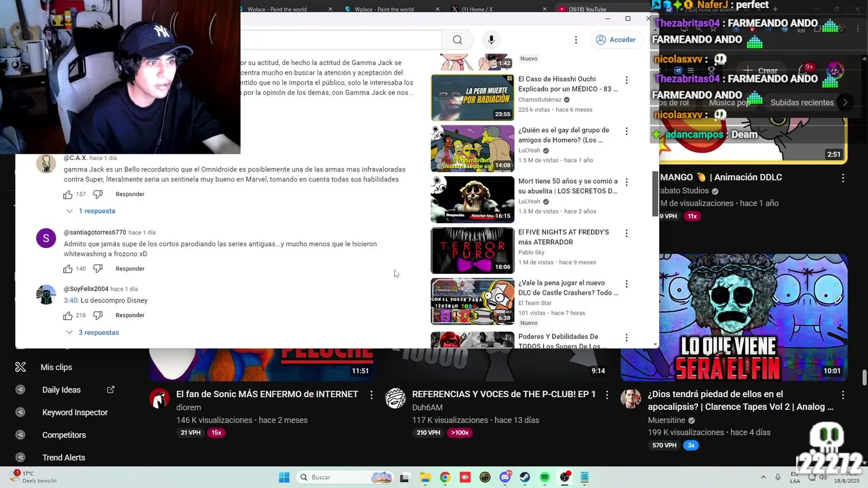
Task: Open options menu for Poderes Y Debilidades video
Action: [x=627, y=338]
